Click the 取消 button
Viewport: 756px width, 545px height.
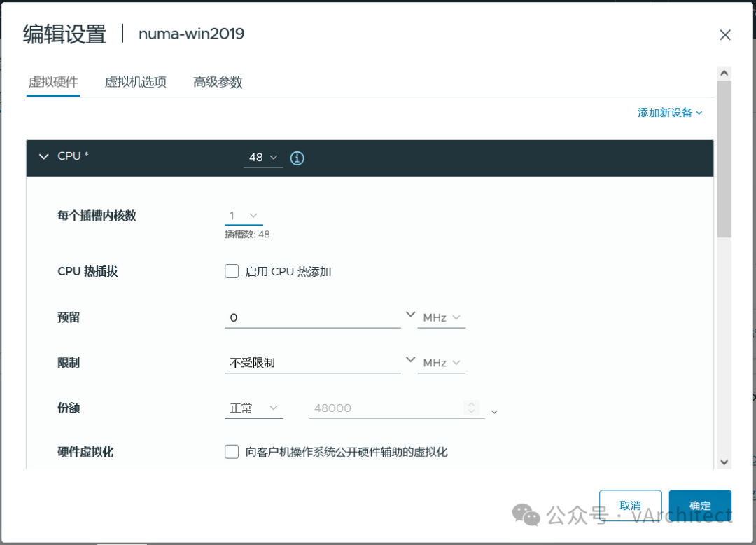tap(630, 506)
